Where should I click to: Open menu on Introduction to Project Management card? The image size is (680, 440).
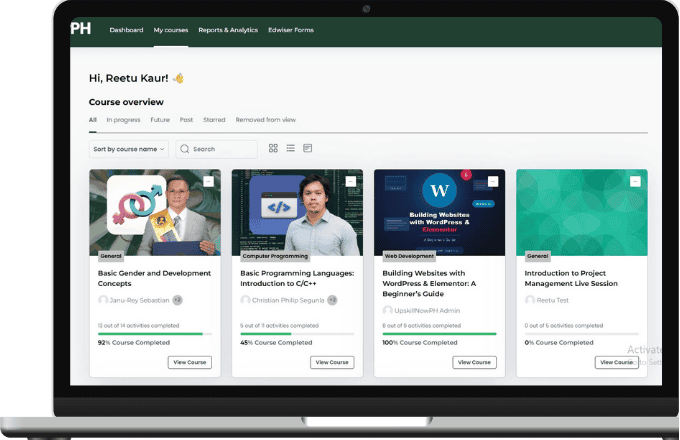[x=635, y=181]
